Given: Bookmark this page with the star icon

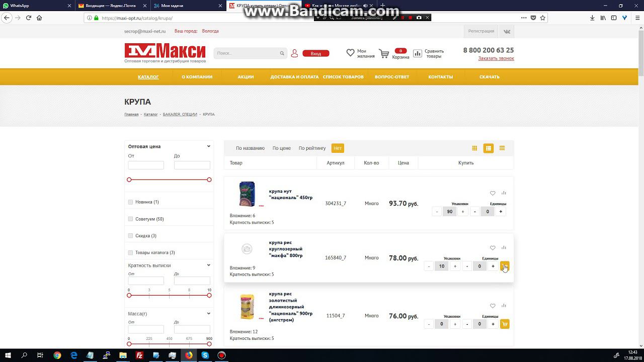Looking at the screenshot, I should [x=543, y=18].
